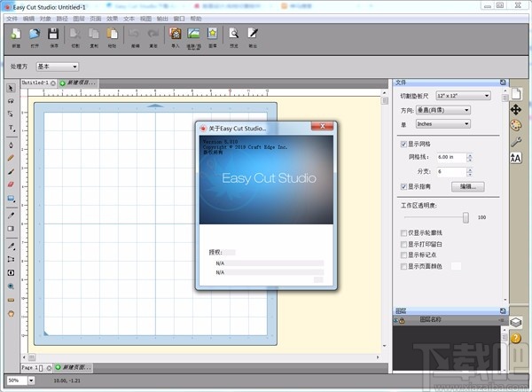This screenshot has height=392, width=532.
Task: Select the Eyedropper tool
Action: click(11, 216)
